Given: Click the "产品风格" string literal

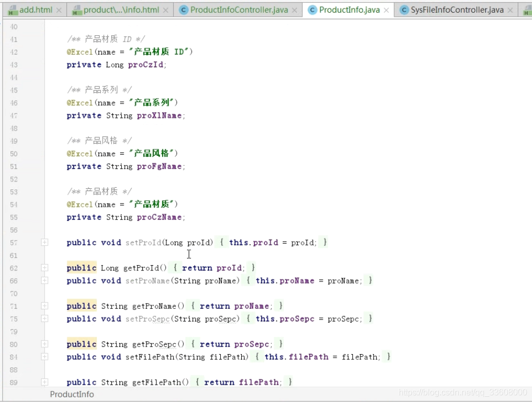Looking at the screenshot, I should pyautogui.click(x=151, y=153).
